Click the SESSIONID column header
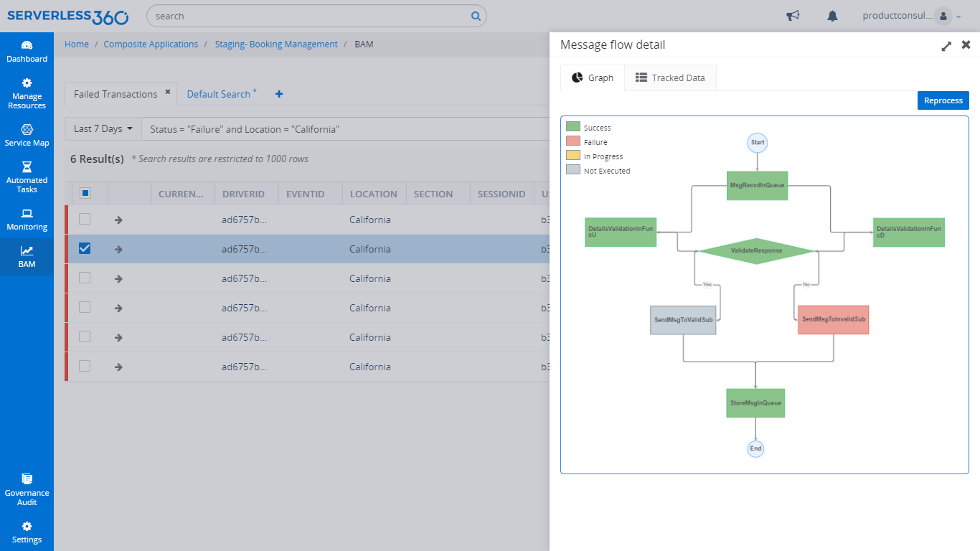 (x=501, y=194)
